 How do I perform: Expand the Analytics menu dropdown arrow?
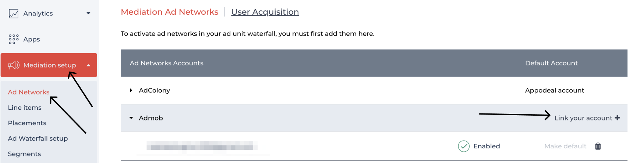click(x=88, y=14)
